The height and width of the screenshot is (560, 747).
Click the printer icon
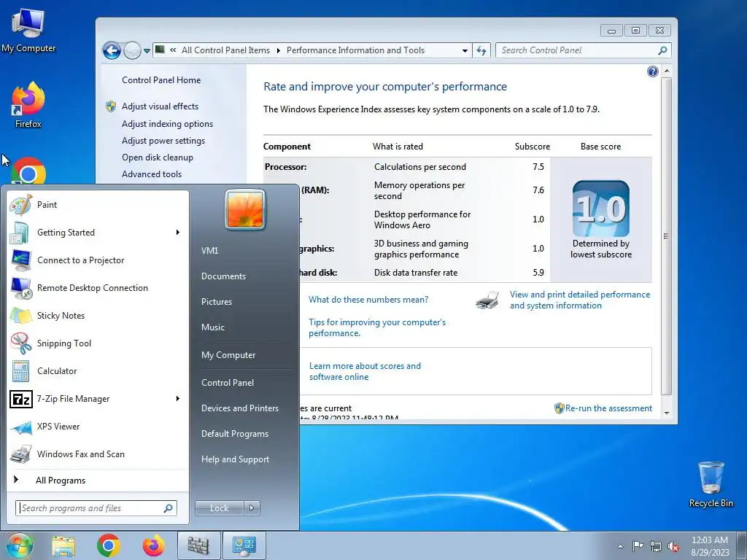click(487, 300)
